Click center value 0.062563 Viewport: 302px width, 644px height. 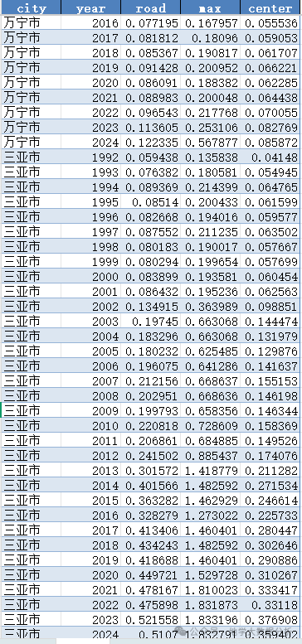[270, 291]
